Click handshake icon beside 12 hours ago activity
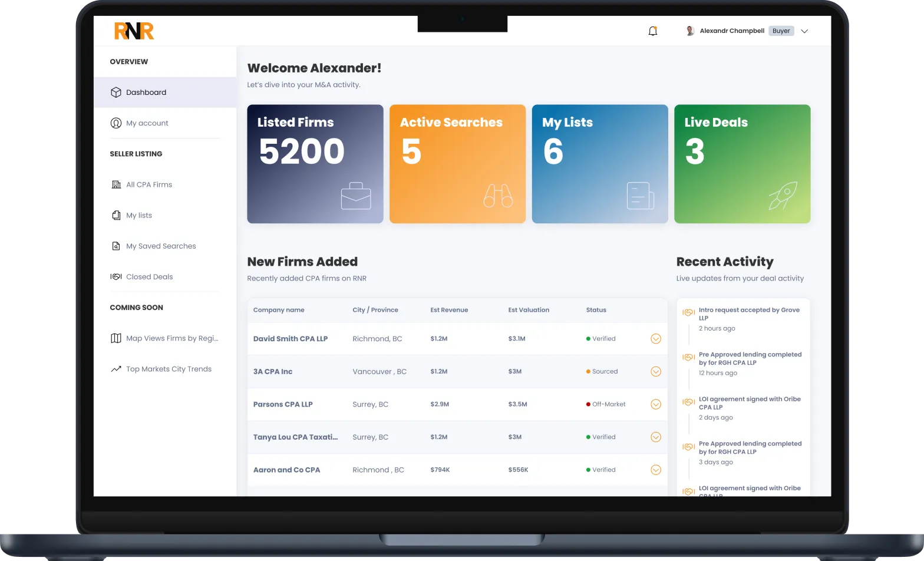Screen dimensions: 924x561 [x=688, y=357]
